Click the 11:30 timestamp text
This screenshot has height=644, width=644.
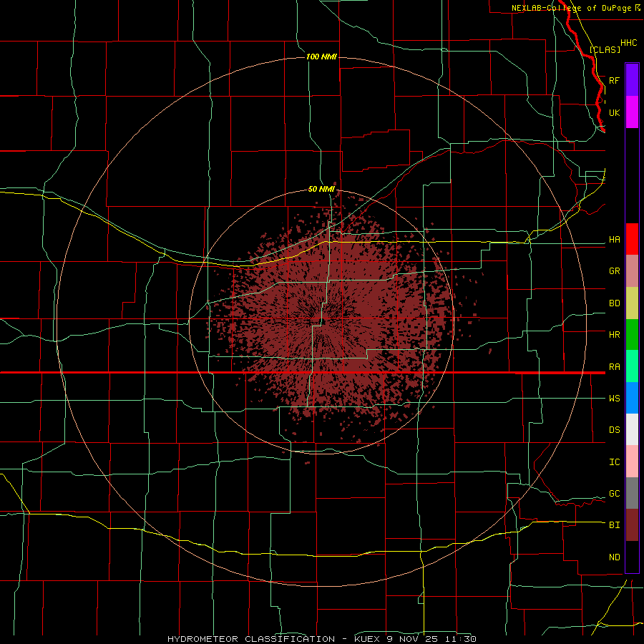[462, 639]
